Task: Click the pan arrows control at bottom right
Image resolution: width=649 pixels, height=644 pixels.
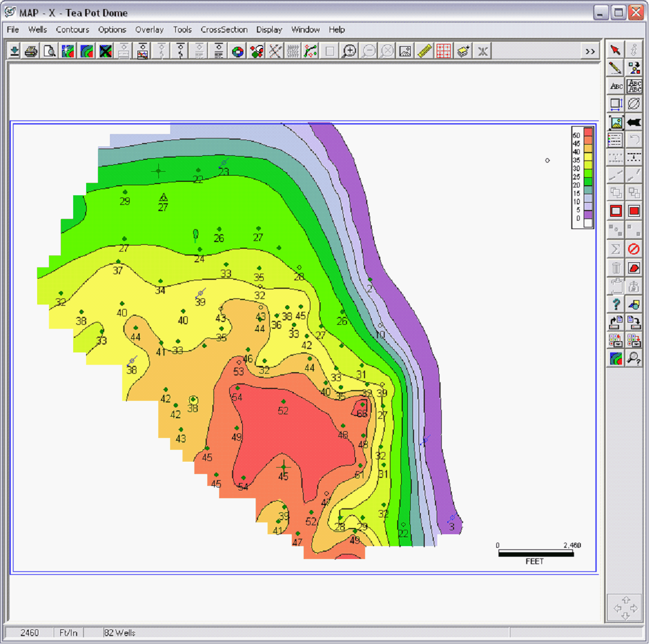Action: (625, 608)
